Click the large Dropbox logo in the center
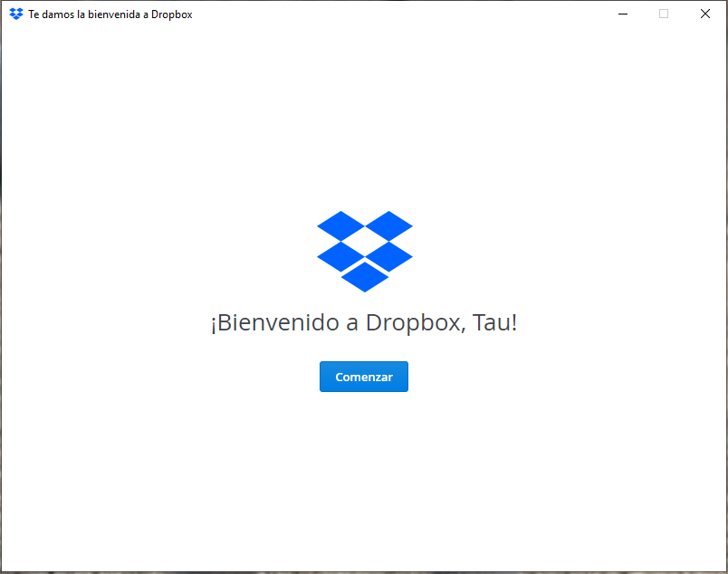Viewport: 728px width, 574px height. 365,252
